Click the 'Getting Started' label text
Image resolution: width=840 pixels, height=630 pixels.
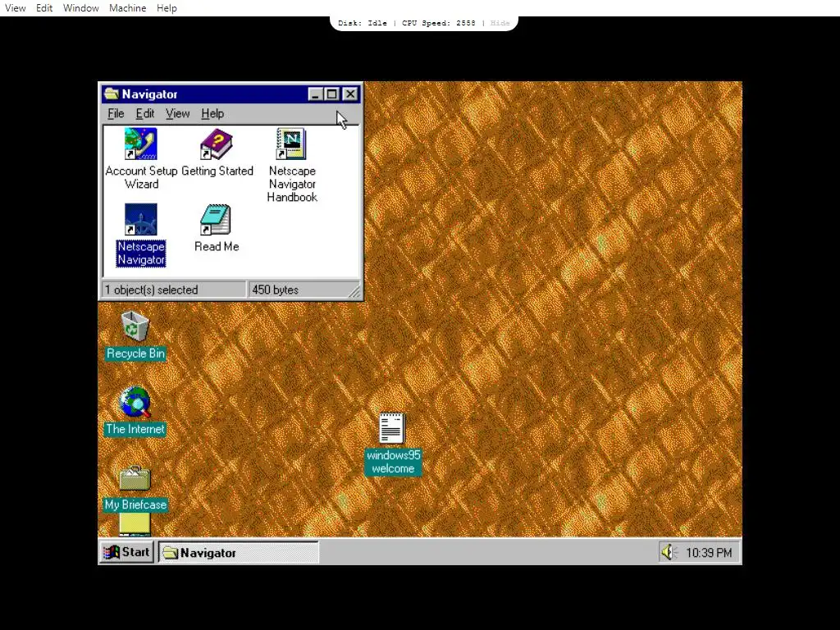(x=217, y=171)
